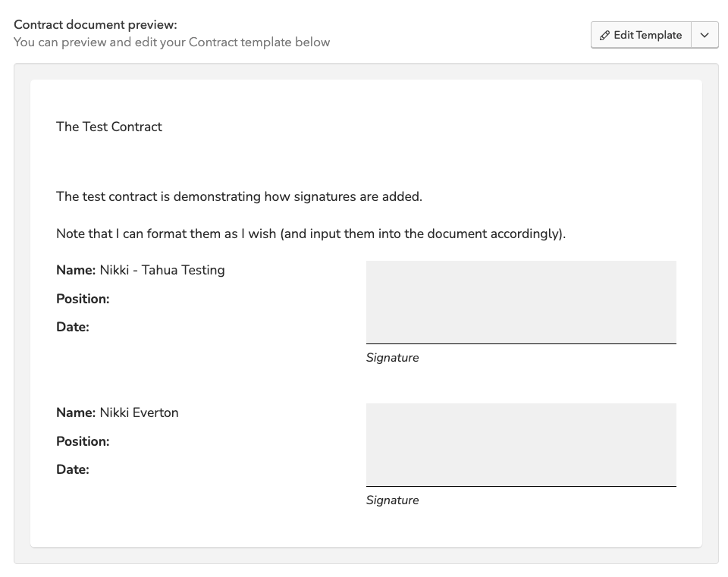Select the 'The Test Contract' title text
This screenshot has width=728, height=577.
click(x=109, y=127)
